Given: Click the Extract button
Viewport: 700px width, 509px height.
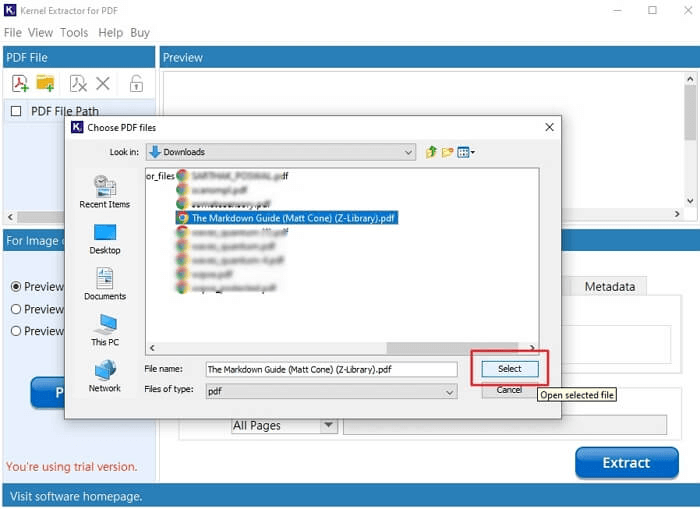Looking at the screenshot, I should point(626,463).
